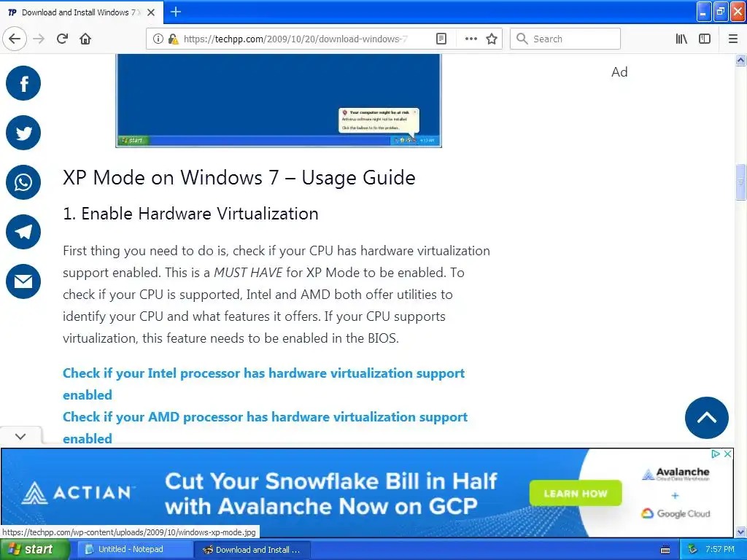Open the on-screen keyboard tray icon

[x=665, y=550]
